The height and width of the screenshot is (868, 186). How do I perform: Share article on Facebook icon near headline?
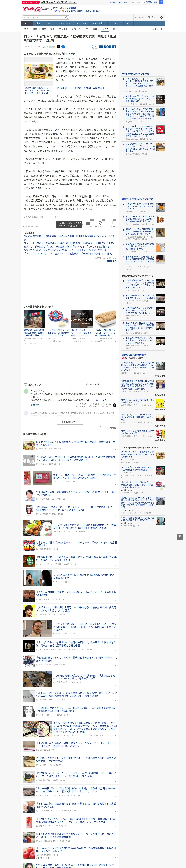pos(63,47)
